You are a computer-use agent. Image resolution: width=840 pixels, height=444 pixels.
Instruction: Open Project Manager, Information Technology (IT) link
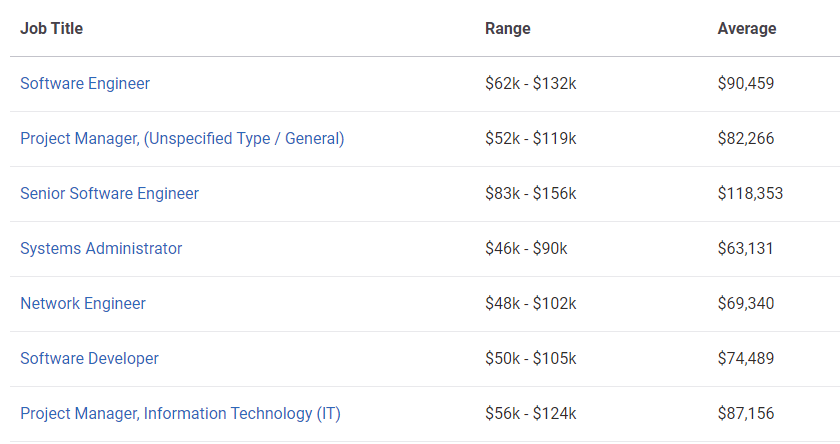[181, 413]
